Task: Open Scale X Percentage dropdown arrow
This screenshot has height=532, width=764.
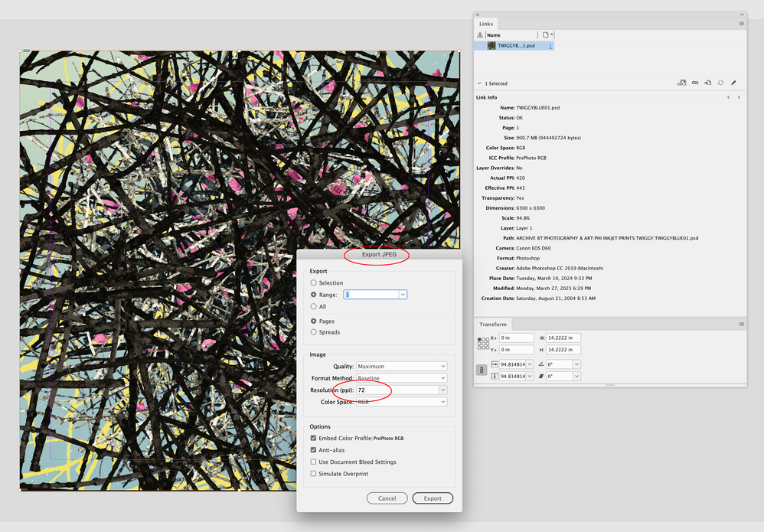Action: (530, 364)
